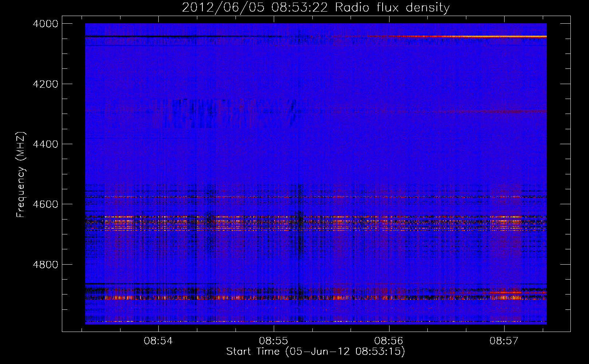This screenshot has height=364, width=589.
Task: Click the 08:57 time tick label
Action: (504, 341)
